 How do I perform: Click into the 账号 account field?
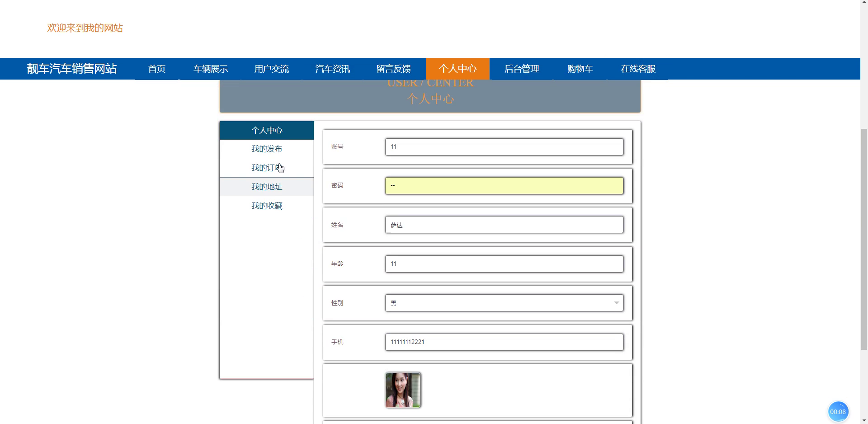504,146
